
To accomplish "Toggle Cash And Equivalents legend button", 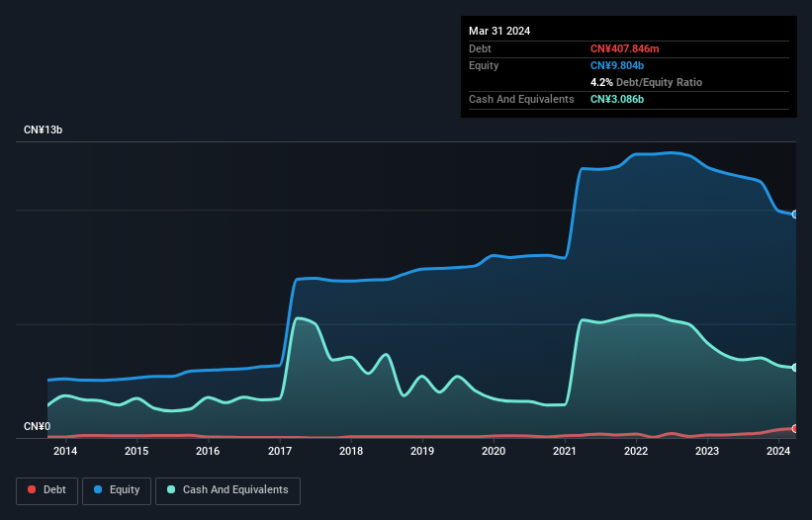I will 227,490.
